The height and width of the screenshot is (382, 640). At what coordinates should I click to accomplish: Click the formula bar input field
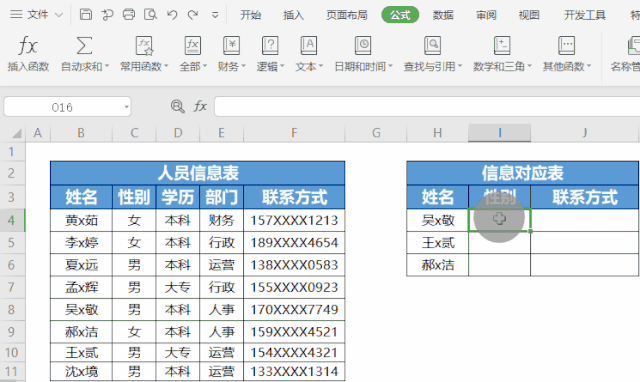tap(427, 107)
